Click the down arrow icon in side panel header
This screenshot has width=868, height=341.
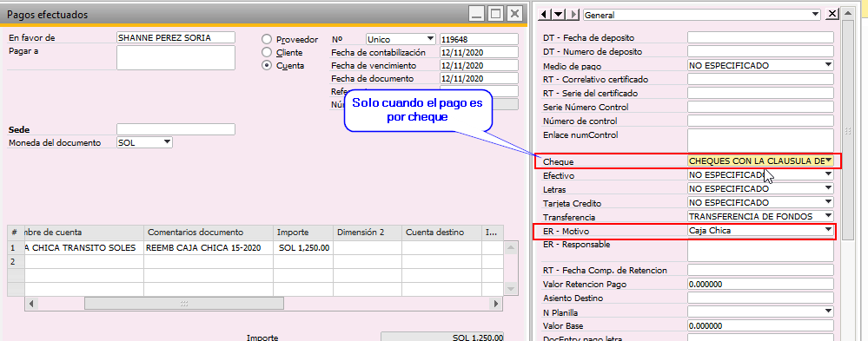[558, 15]
